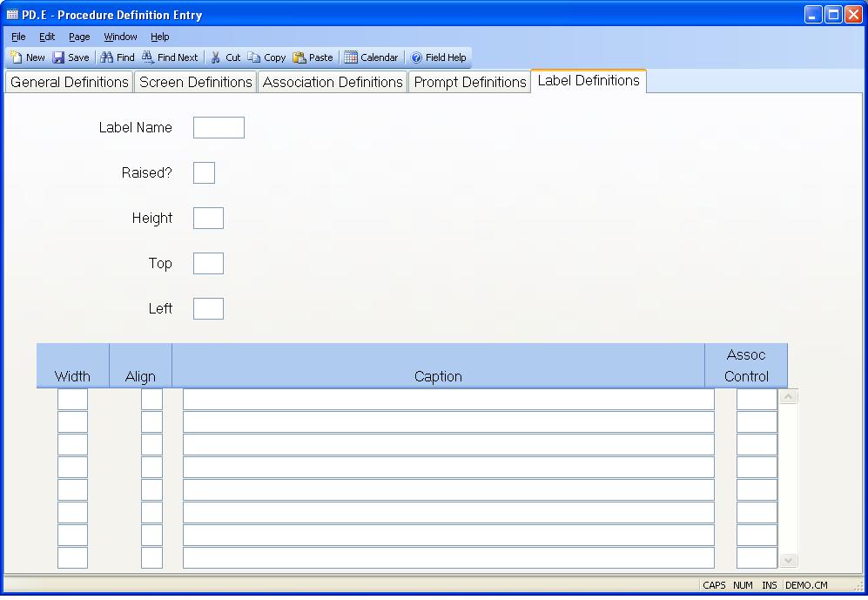
Task: Click the last row Width cell
Action: (72, 557)
